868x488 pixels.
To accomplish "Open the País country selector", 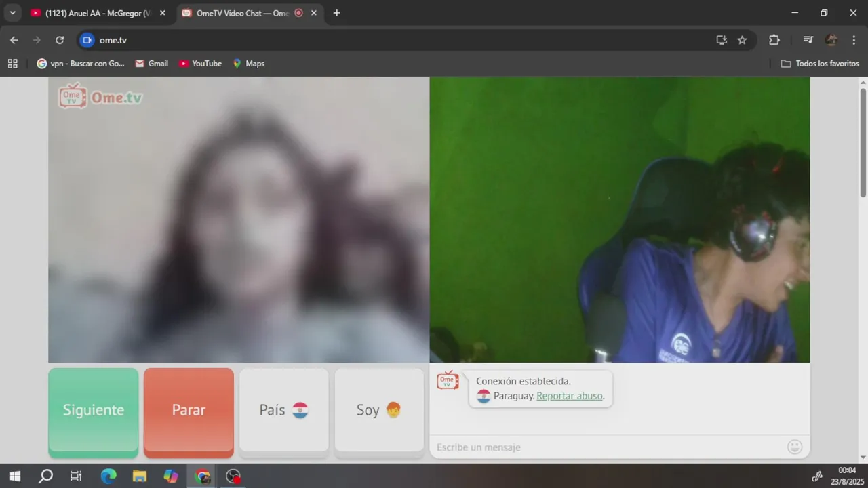I will [x=283, y=410].
